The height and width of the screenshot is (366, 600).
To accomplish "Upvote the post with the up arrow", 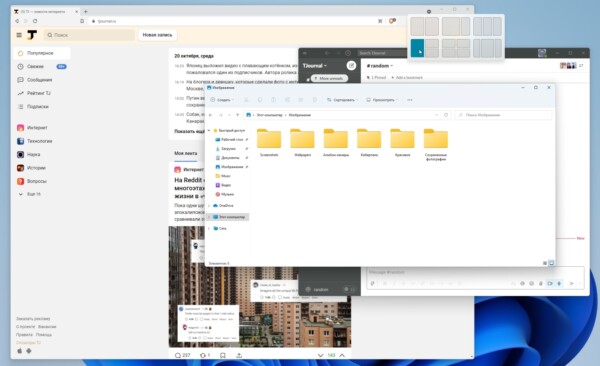I will click(x=342, y=355).
